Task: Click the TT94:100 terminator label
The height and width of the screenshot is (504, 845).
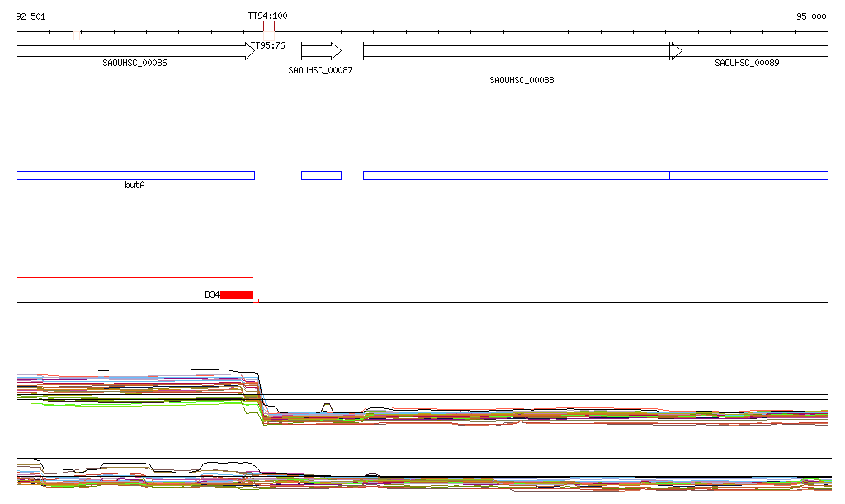Action: point(267,16)
